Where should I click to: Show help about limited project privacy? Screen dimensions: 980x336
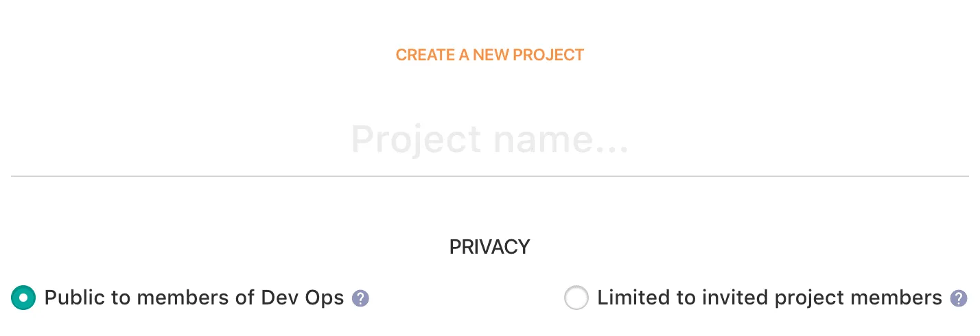click(958, 299)
